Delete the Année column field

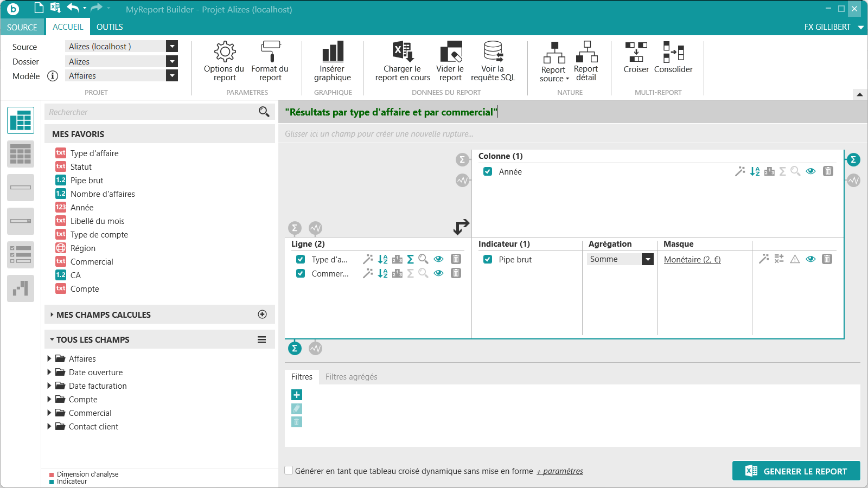tap(828, 171)
